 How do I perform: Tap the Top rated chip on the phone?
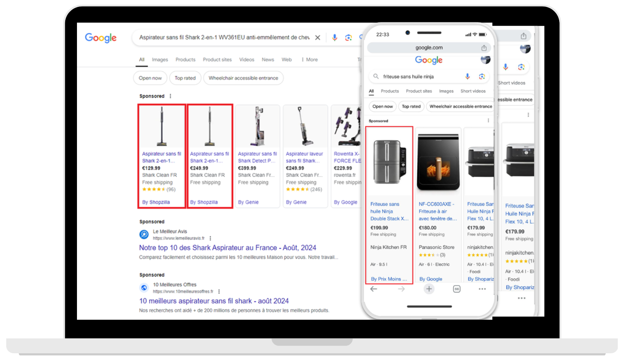(x=411, y=106)
